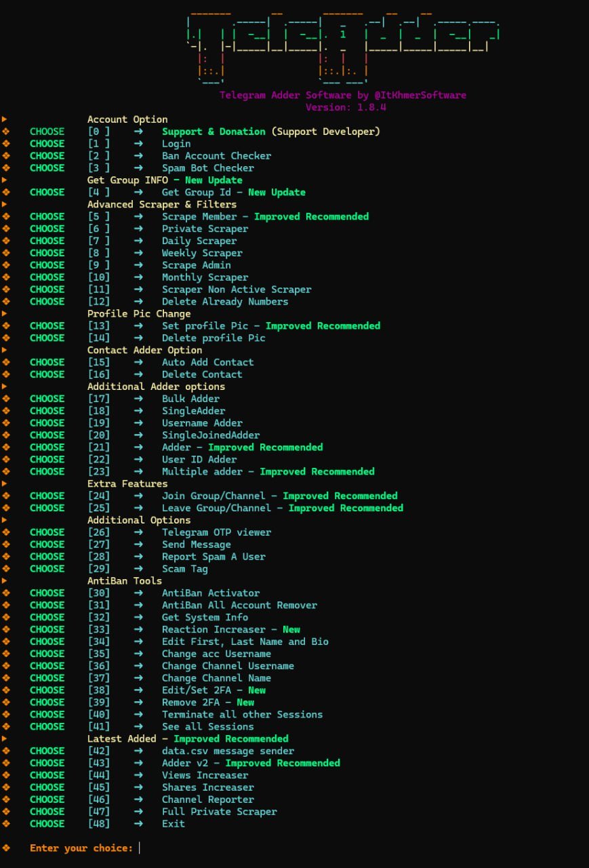Screen dimensions: 589x868
Task: Select the 'Private Scraper' line
Action: [x=205, y=229]
